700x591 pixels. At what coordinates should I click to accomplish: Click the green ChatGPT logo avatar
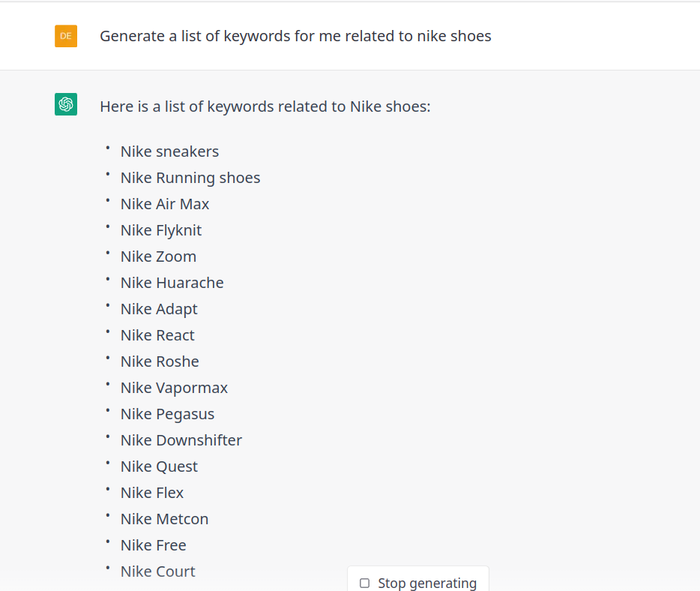click(66, 104)
